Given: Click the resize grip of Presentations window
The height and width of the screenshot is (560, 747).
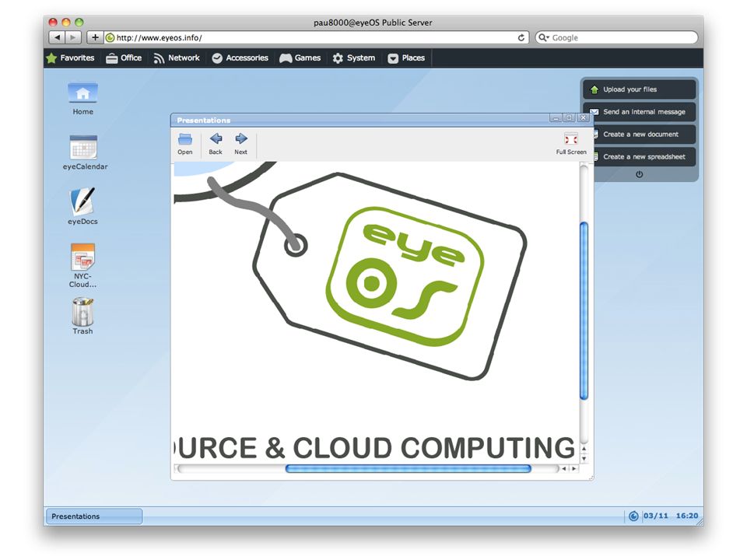Looking at the screenshot, I should pos(591,477).
